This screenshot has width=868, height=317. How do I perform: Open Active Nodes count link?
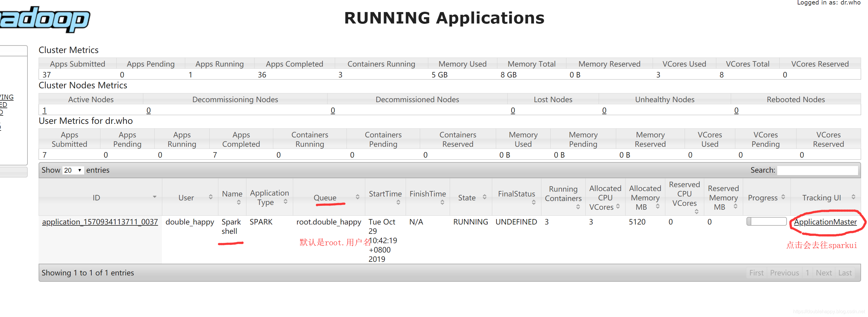pos(44,110)
